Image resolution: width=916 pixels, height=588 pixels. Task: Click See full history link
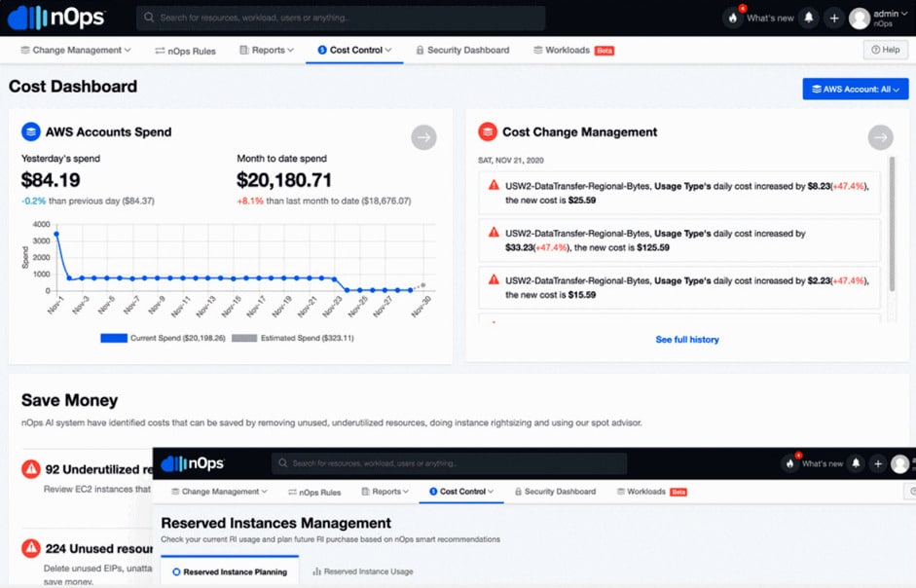(x=687, y=340)
